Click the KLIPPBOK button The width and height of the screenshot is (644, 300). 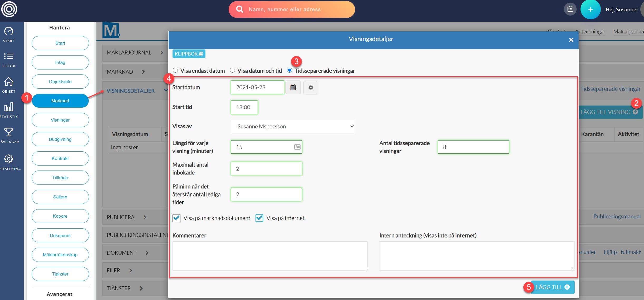pyautogui.click(x=189, y=54)
